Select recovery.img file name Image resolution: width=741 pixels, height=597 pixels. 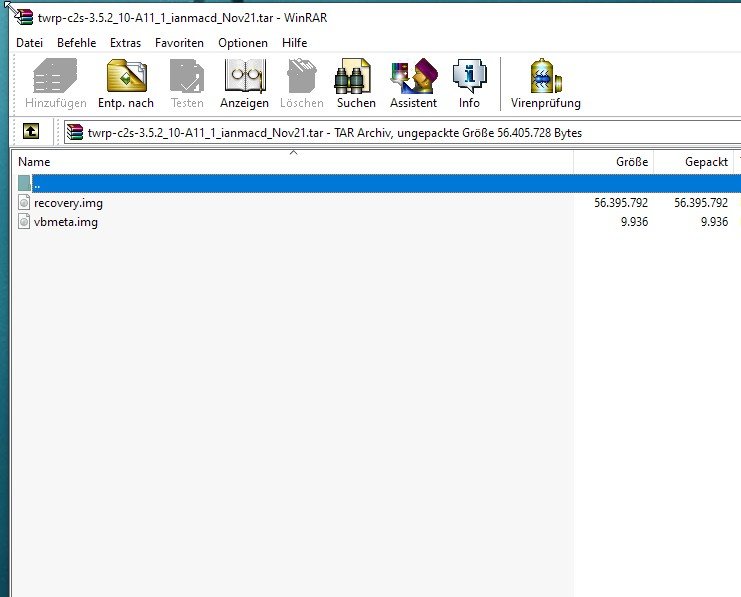point(68,203)
